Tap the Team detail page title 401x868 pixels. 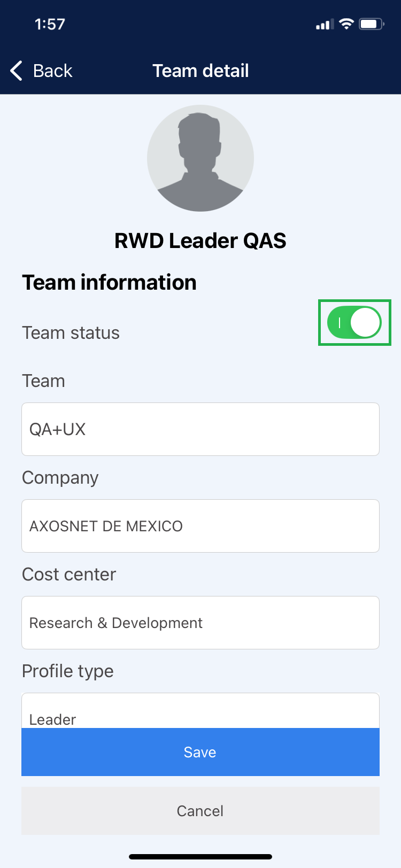point(200,71)
